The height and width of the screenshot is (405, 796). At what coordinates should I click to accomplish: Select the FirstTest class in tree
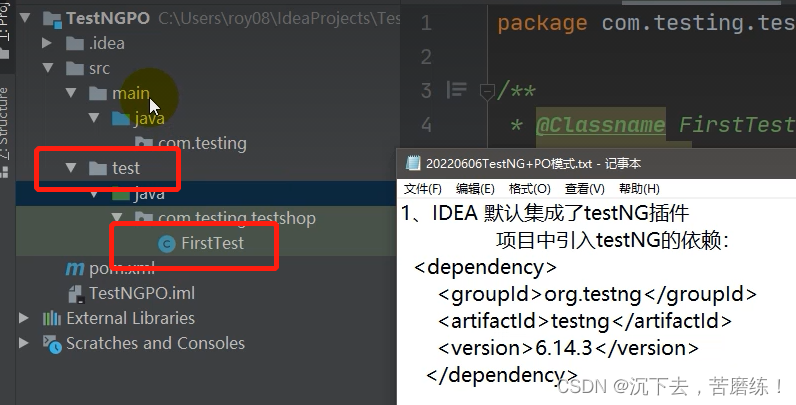coord(212,243)
